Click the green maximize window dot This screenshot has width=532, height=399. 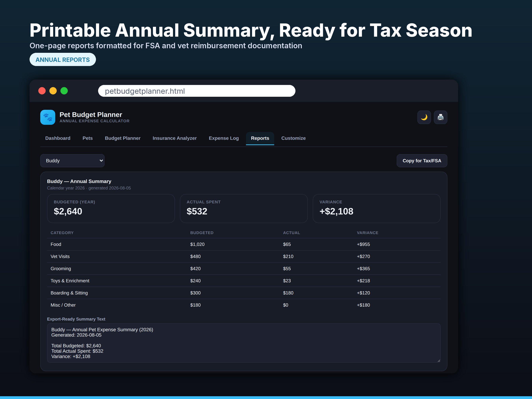tap(64, 91)
